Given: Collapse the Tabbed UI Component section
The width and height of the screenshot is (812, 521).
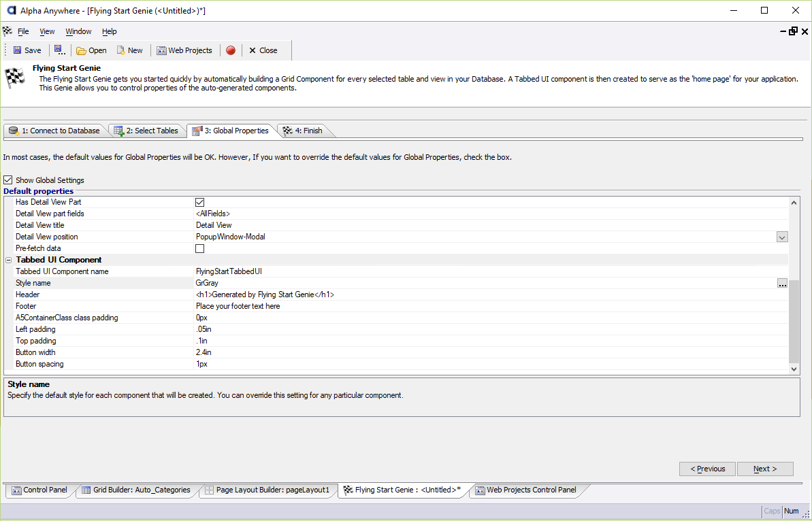Looking at the screenshot, I should (8, 260).
